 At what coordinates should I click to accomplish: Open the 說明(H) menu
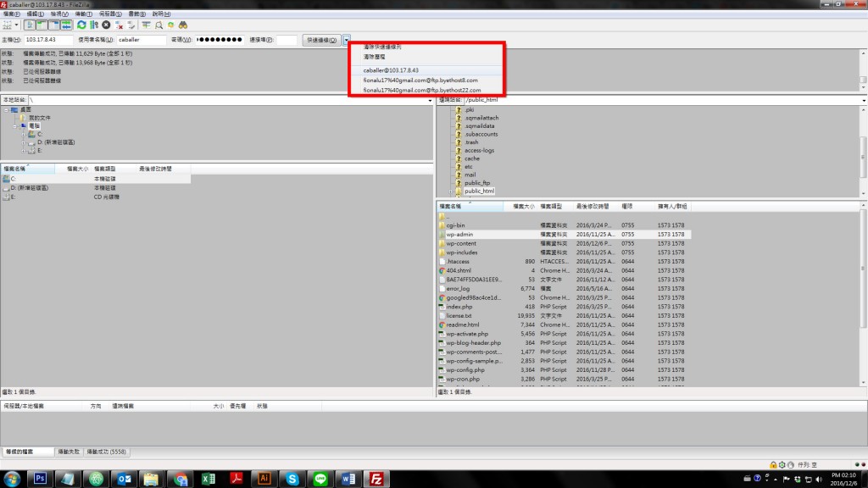(x=161, y=14)
